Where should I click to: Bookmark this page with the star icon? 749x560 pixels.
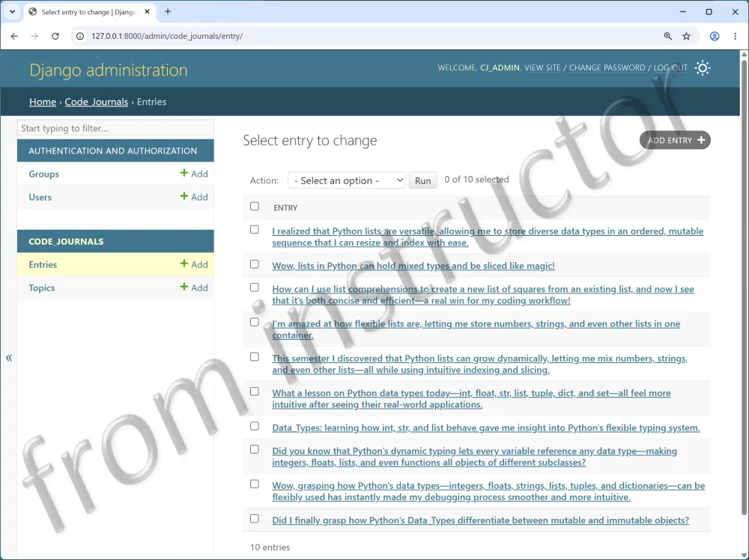(686, 36)
